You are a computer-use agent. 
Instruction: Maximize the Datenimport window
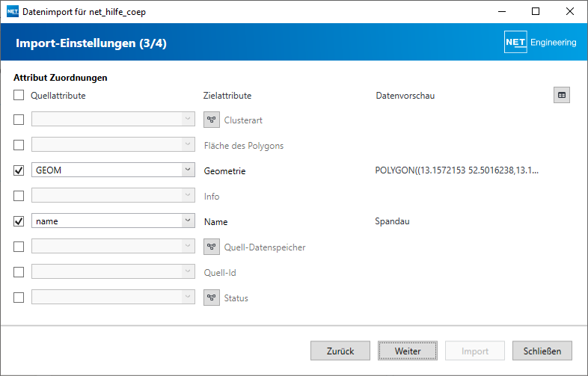[x=536, y=12]
